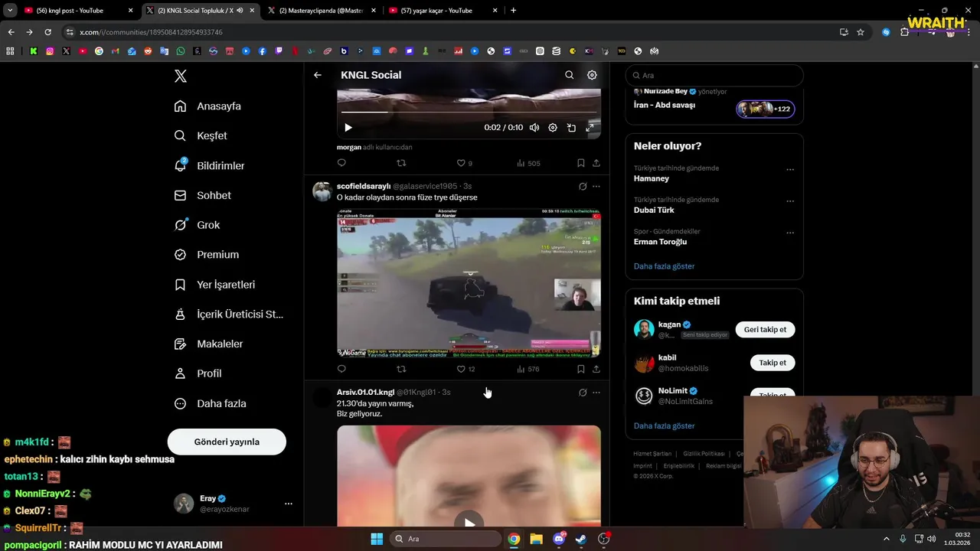Repost the morgan video post

click(401, 163)
